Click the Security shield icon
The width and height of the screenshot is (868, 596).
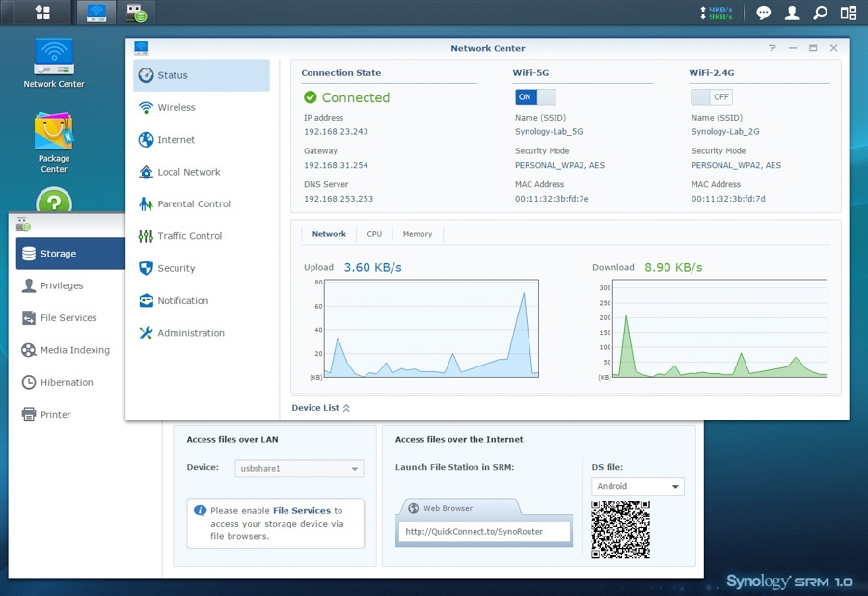(147, 268)
